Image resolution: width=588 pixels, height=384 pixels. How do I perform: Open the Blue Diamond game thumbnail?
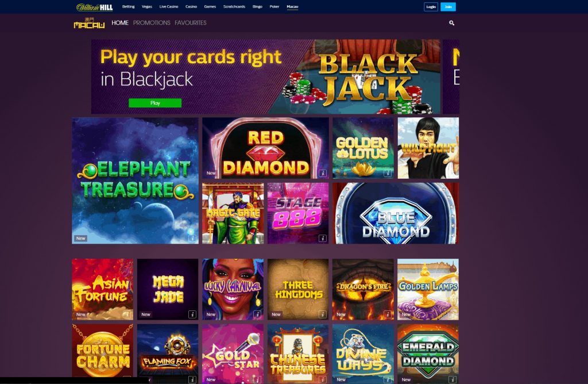tap(396, 213)
